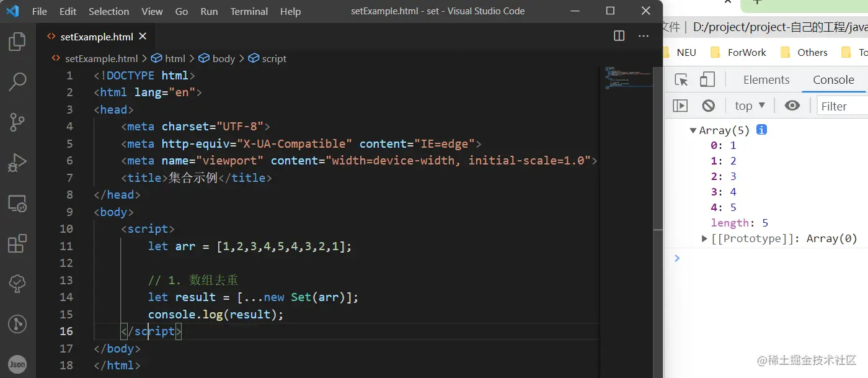Open the Others bookmarks folder

(804, 53)
